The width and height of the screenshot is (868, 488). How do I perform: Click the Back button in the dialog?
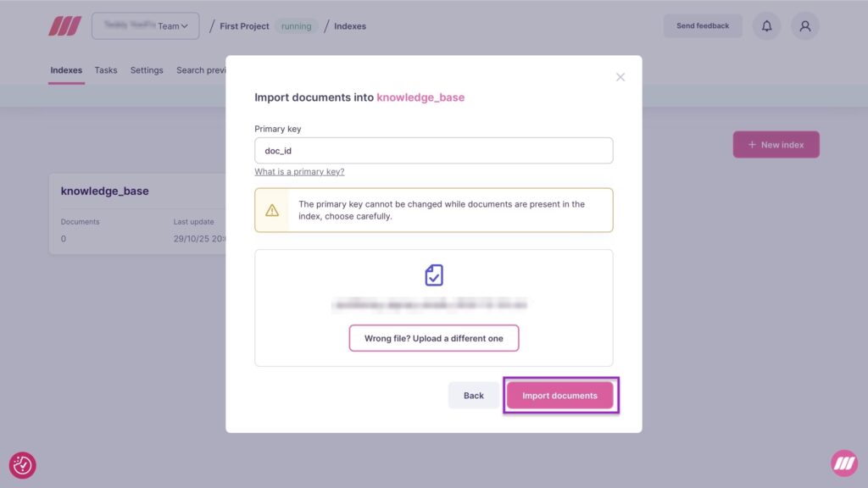(x=474, y=395)
